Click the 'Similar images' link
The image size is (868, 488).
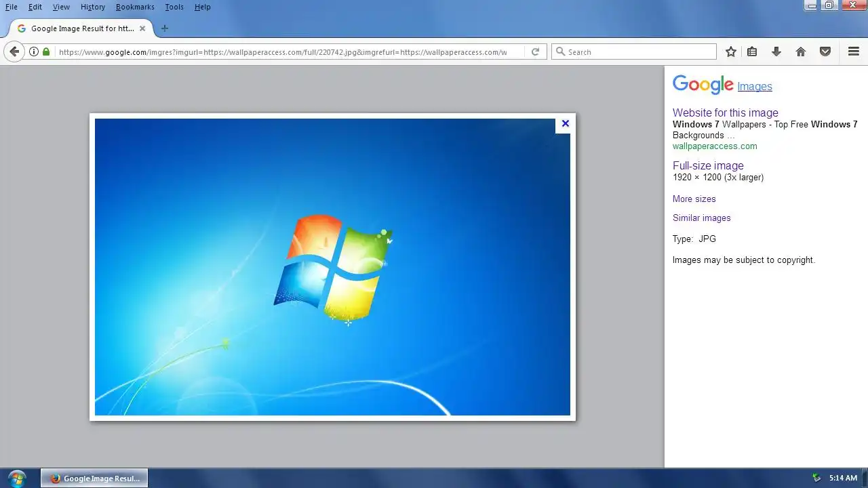pos(702,218)
